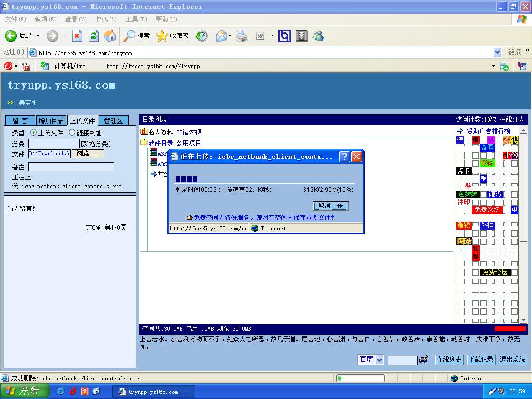The height and width of the screenshot is (399, 532).
Task: Click the Mail envelope icon
Action: pyautogui.click(x=221, y=36)
